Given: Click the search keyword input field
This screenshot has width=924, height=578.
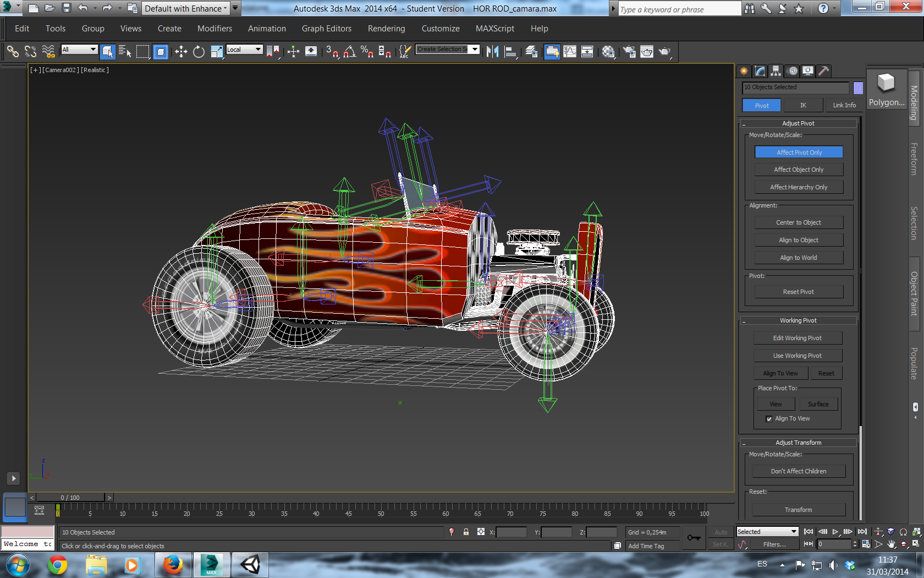Looking at the screenshot, I should (680, 9).
